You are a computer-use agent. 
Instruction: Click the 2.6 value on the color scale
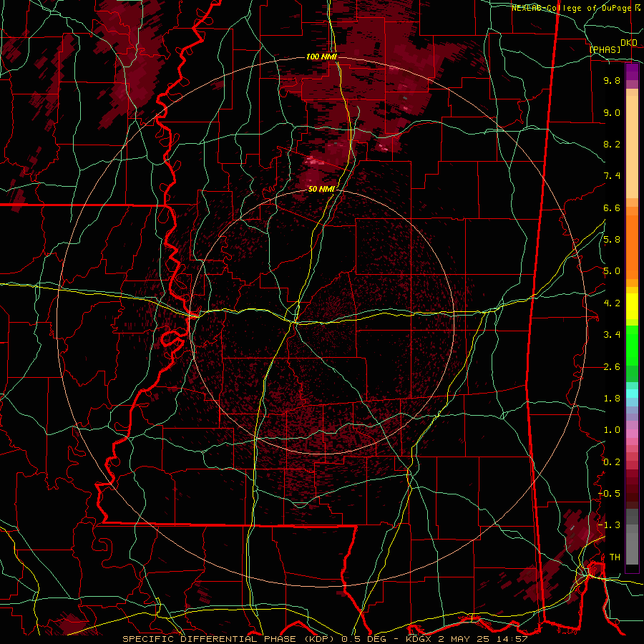(x=612, y=366)
